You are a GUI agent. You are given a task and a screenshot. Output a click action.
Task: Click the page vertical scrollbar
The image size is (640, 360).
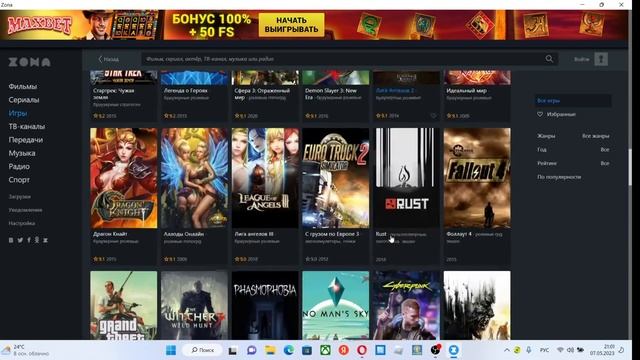(630, 167)
